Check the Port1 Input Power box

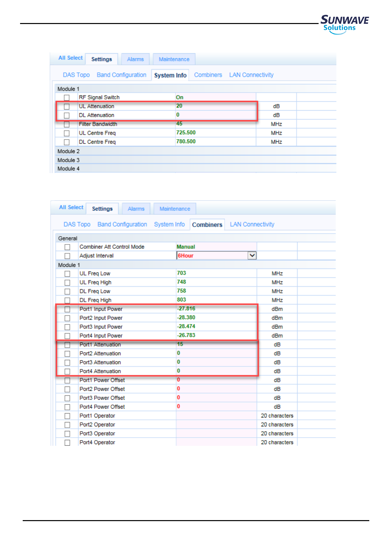coord(67,309)
